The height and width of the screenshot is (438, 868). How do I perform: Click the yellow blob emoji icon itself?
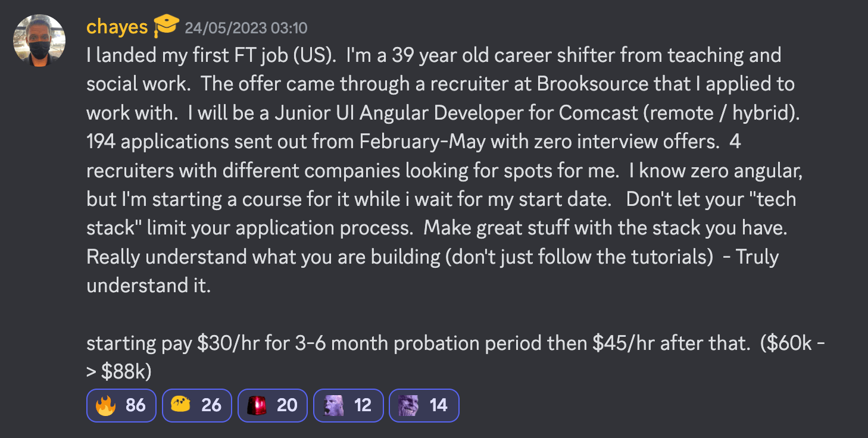pyautogui.click(x=181, y=405)
